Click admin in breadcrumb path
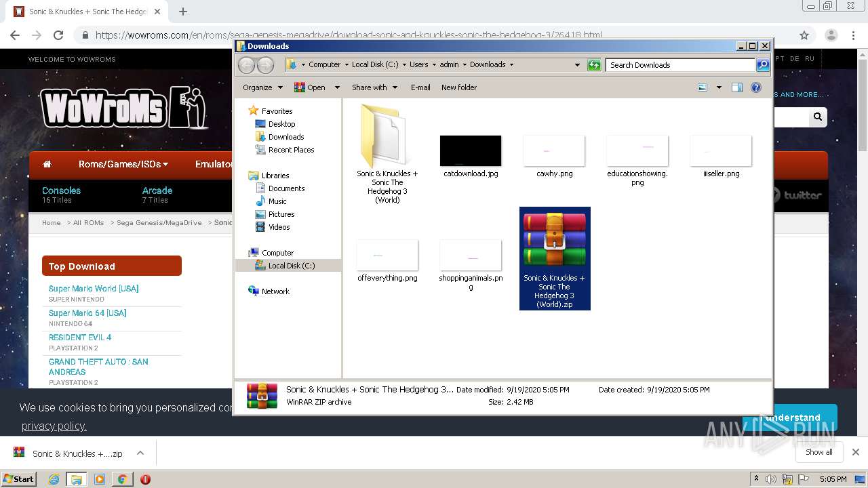Image resolution: width=868 pixels, height=488 pixels. [x=449, y=65]
